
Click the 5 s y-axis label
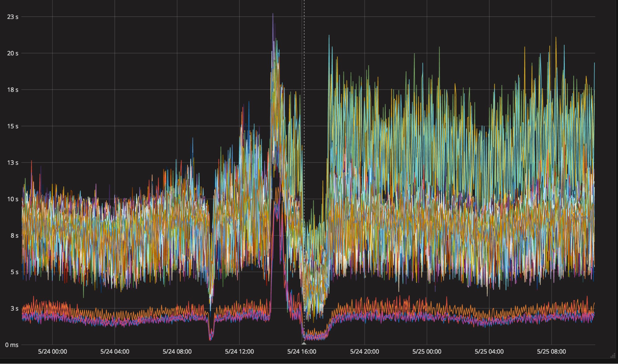[x=15, y=272]
